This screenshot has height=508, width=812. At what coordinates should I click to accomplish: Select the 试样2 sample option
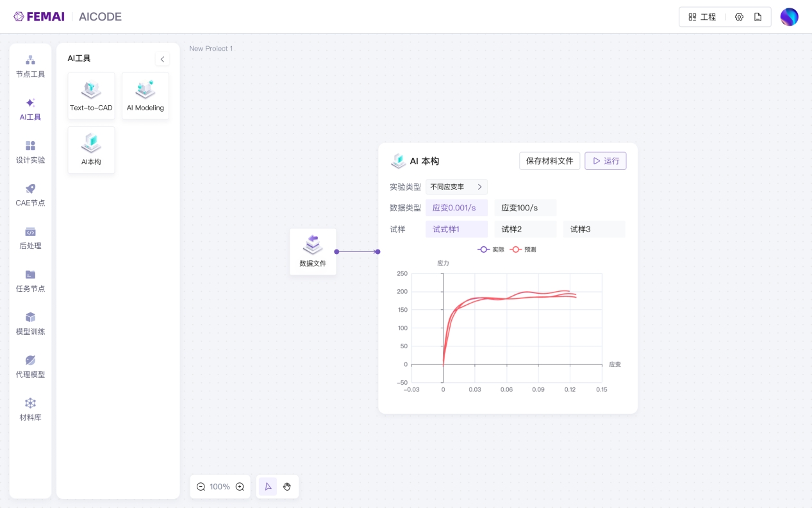pyautogui.click(x=525, y=229)
